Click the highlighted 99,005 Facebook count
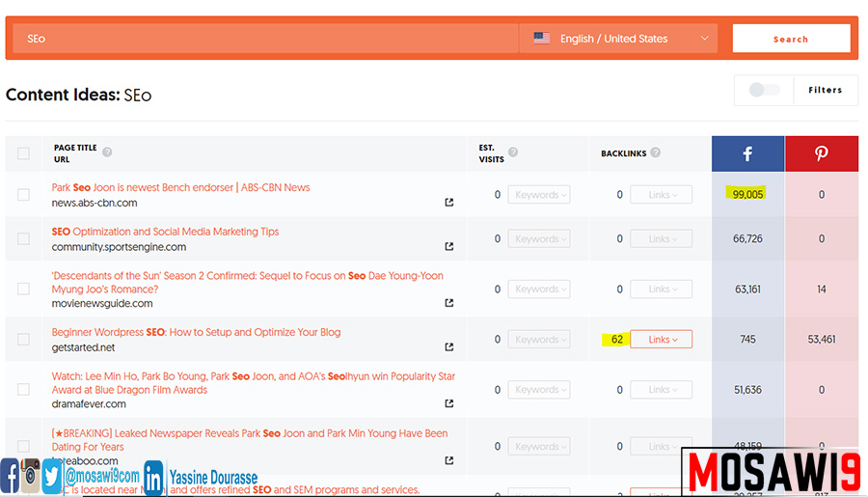This screenshot has width=868, height=497. (747, 194)
